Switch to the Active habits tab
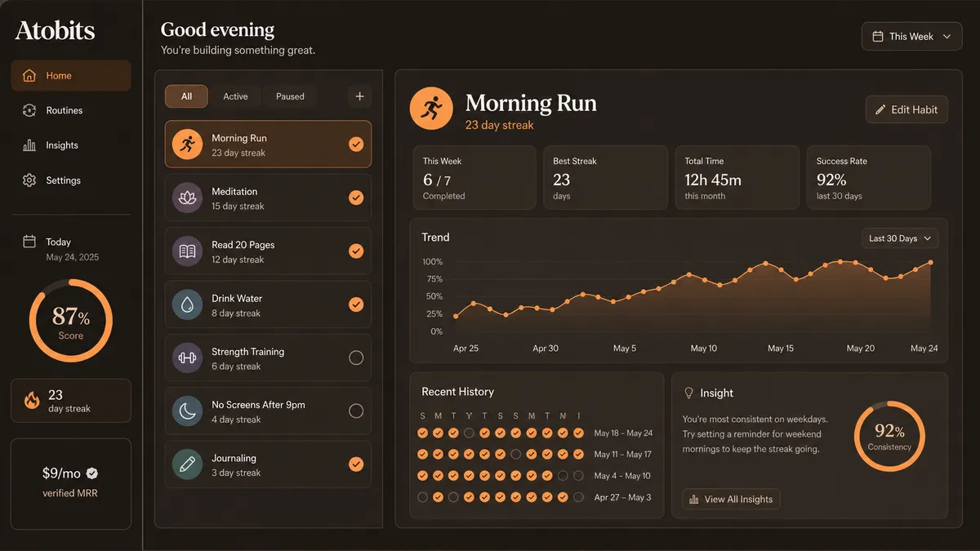980x551 pixels. pyautogui.click(x=235, y=96)
